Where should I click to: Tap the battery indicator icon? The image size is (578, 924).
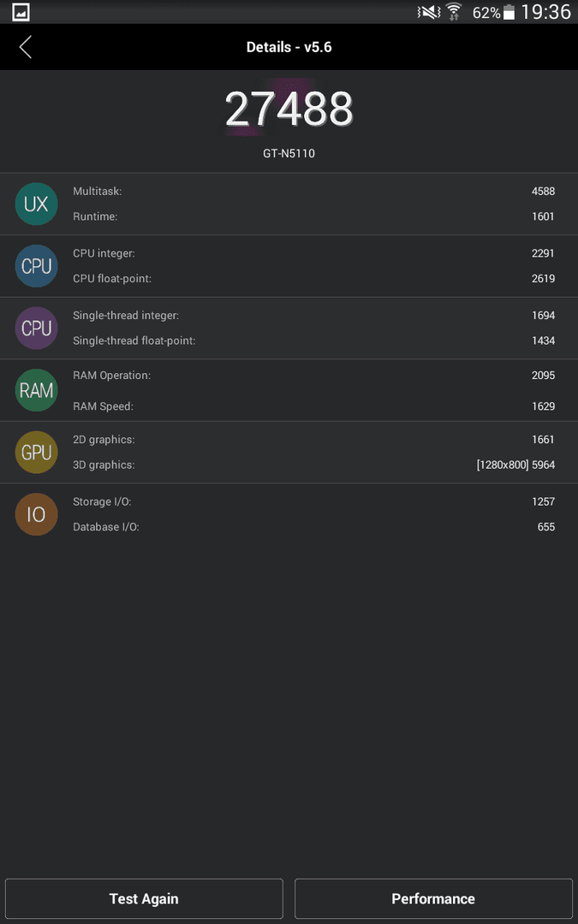[x=509, y=12]
